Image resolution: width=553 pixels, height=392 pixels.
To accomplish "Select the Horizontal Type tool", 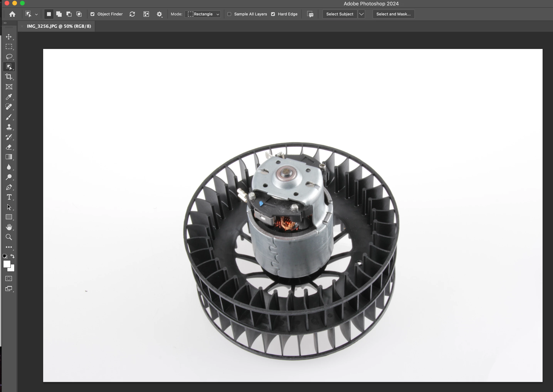I will (x=9, y=197).
